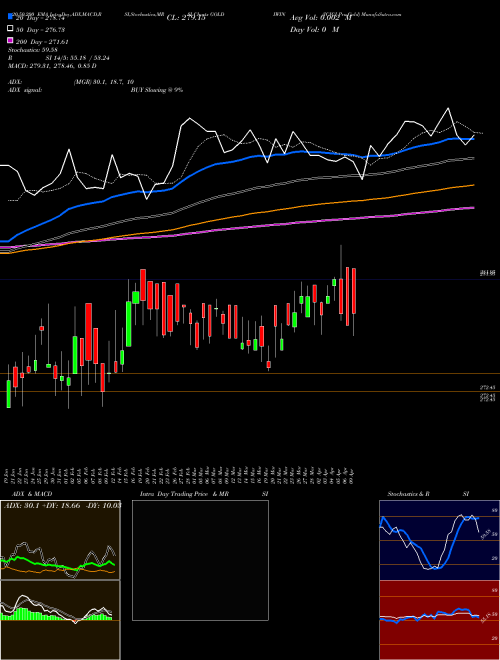Screen dimensions: 500x660
Task: Click the 'Avg Vol: 0.002 M' text
Action: (x=321, y=18)
